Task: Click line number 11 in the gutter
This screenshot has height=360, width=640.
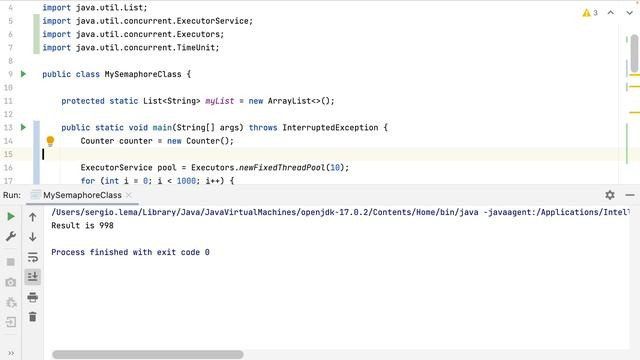Action: 8,101
